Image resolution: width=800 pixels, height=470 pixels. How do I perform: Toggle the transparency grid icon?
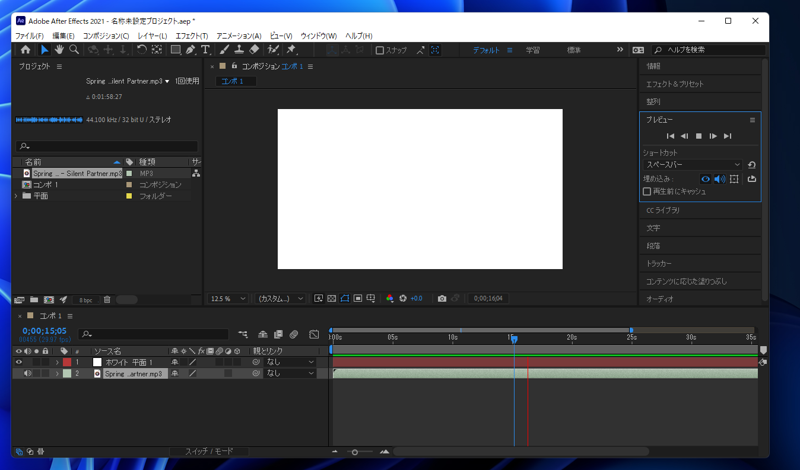(332, 299)
